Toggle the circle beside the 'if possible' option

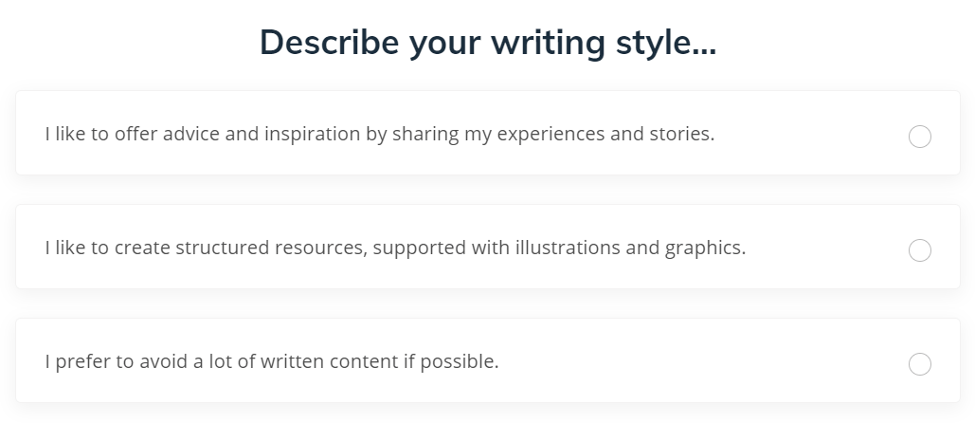click(x=919, y=364)
